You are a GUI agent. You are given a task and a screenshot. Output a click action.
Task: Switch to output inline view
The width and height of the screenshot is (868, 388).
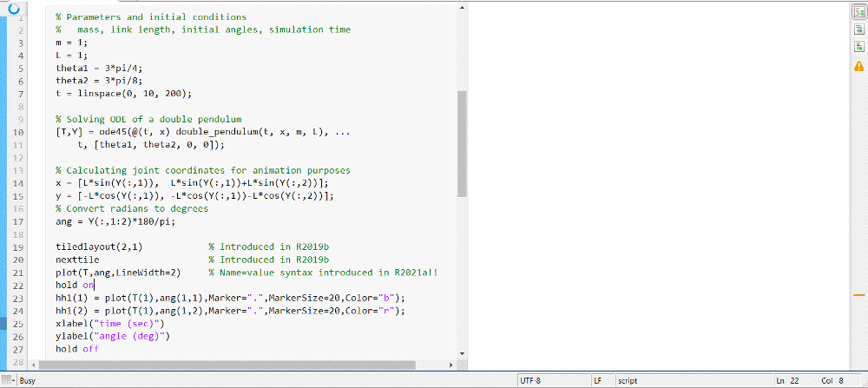858,30
